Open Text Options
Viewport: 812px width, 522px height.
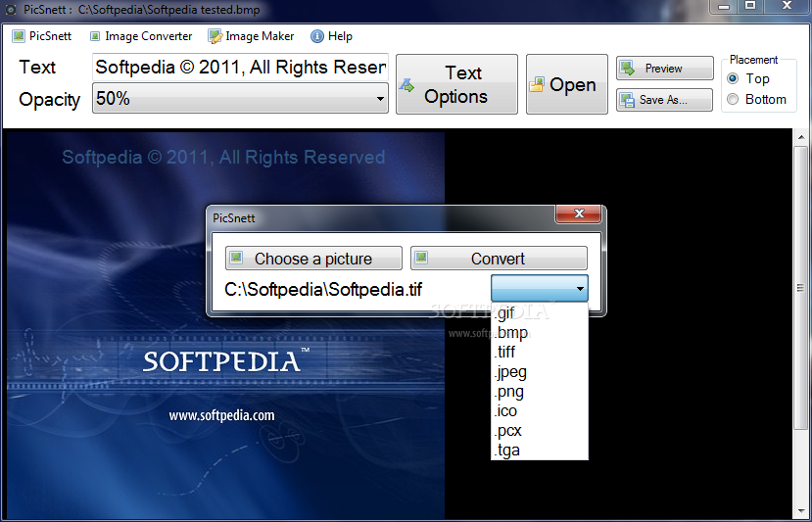(x=456, y=84)
